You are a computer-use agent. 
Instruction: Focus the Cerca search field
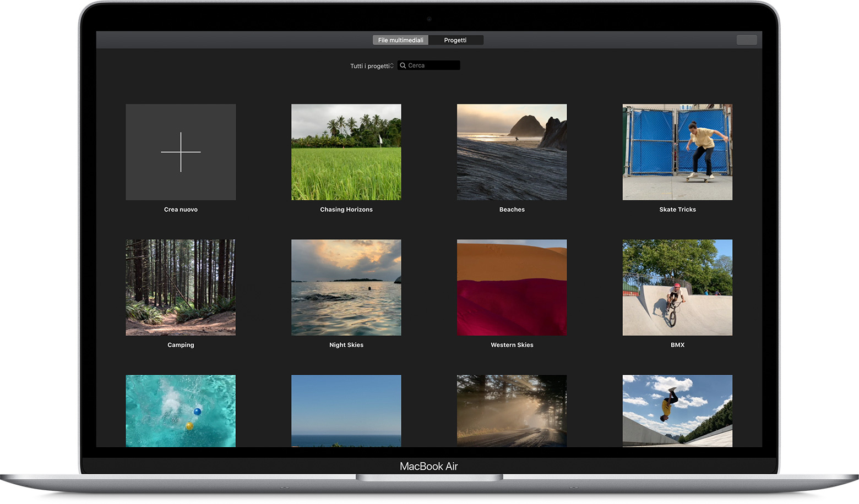click(429, 65)
